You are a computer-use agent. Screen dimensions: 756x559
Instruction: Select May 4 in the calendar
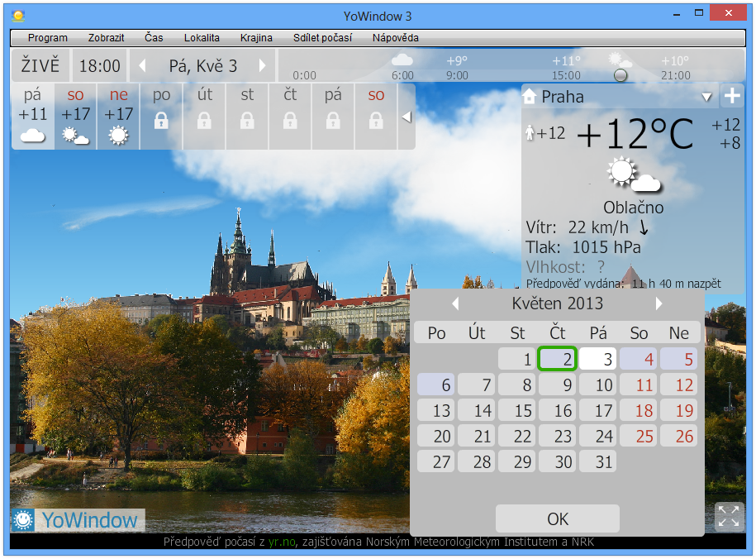point(639,359)
